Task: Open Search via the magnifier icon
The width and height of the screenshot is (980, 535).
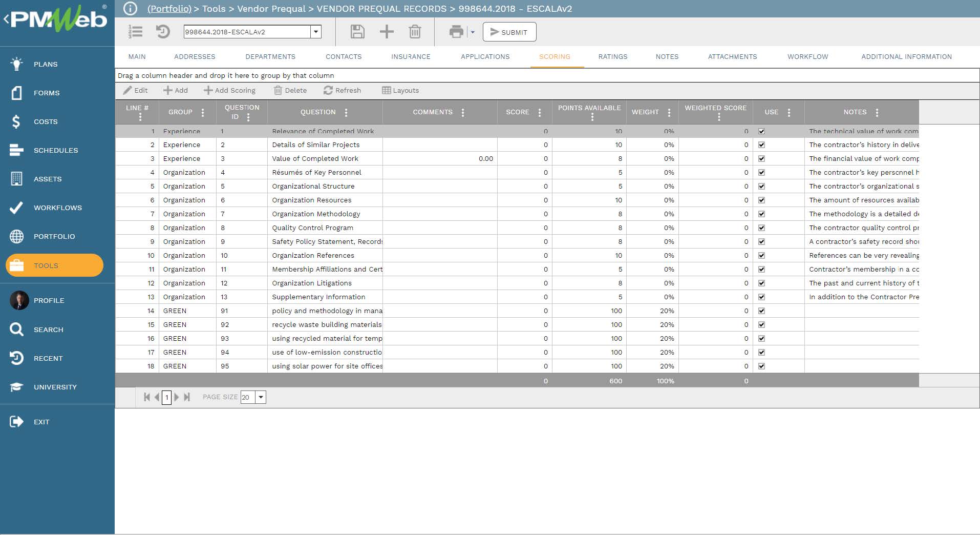Action: [x=16, y=330]
